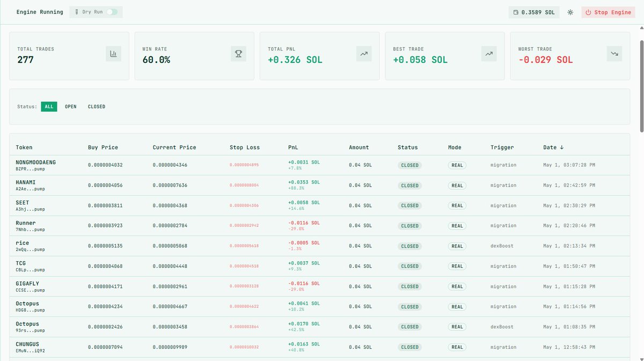Click the Total PnL value +0.326 SOL
644x361 pixels.
295,60
